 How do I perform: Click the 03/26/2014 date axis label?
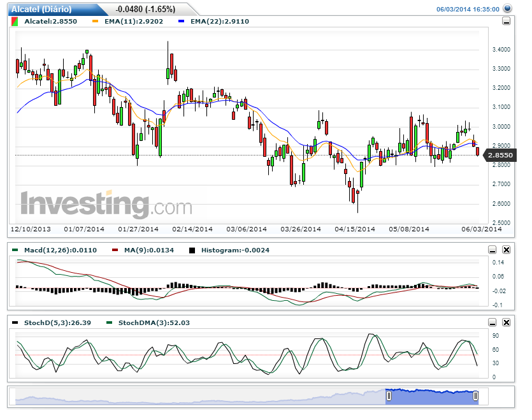[301, 229]
